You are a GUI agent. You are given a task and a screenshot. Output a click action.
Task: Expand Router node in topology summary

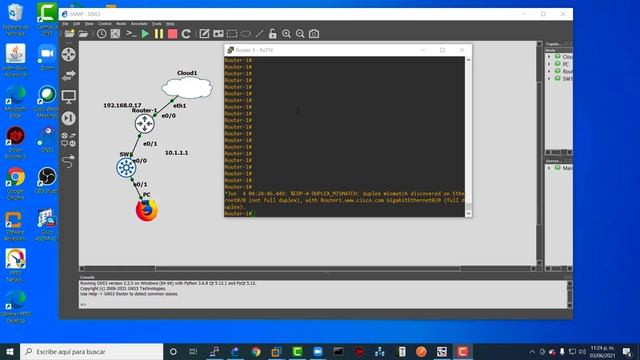click(549, 71)
